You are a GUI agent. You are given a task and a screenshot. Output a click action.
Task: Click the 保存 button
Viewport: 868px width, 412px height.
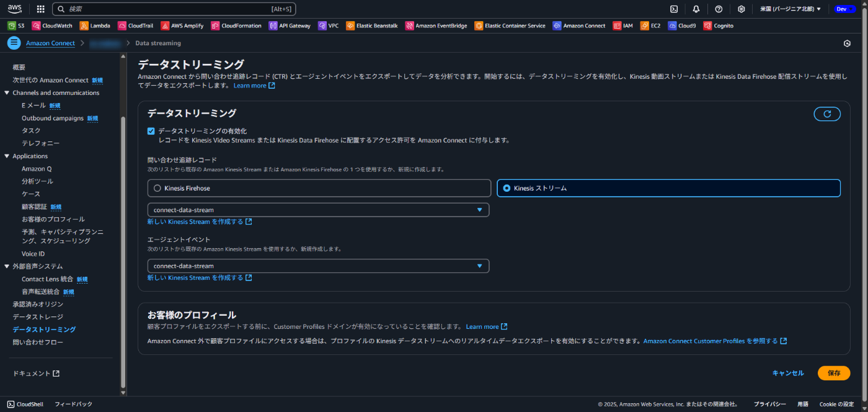click(x=834, y=373)
